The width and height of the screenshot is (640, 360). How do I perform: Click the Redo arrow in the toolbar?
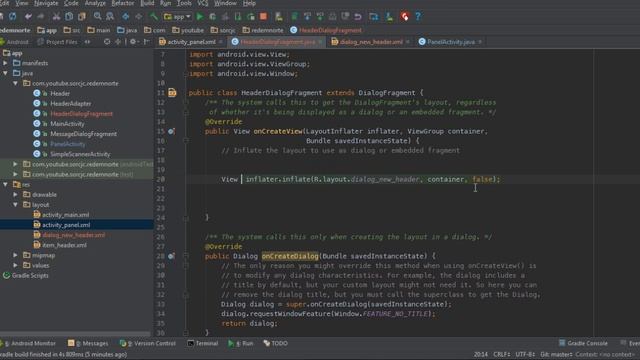[x=40, y=17]
